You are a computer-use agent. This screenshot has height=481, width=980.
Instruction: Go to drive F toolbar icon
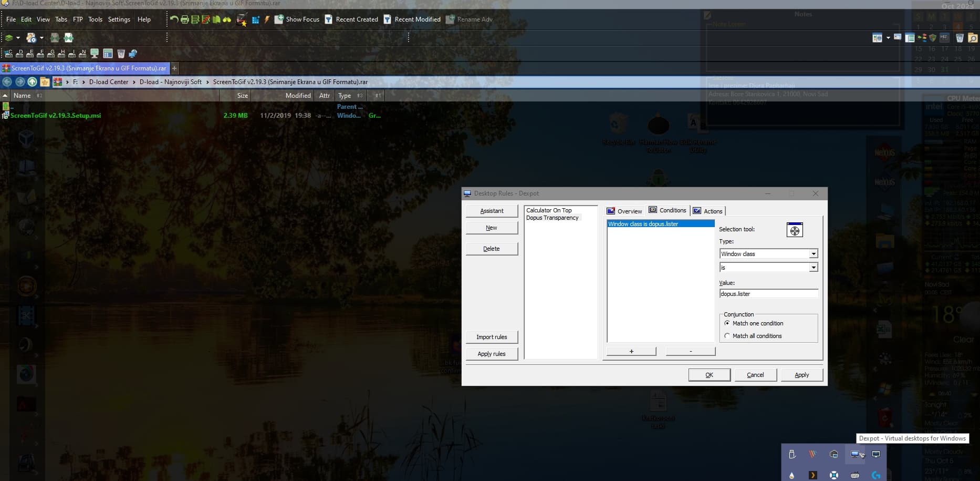[40, 54]
